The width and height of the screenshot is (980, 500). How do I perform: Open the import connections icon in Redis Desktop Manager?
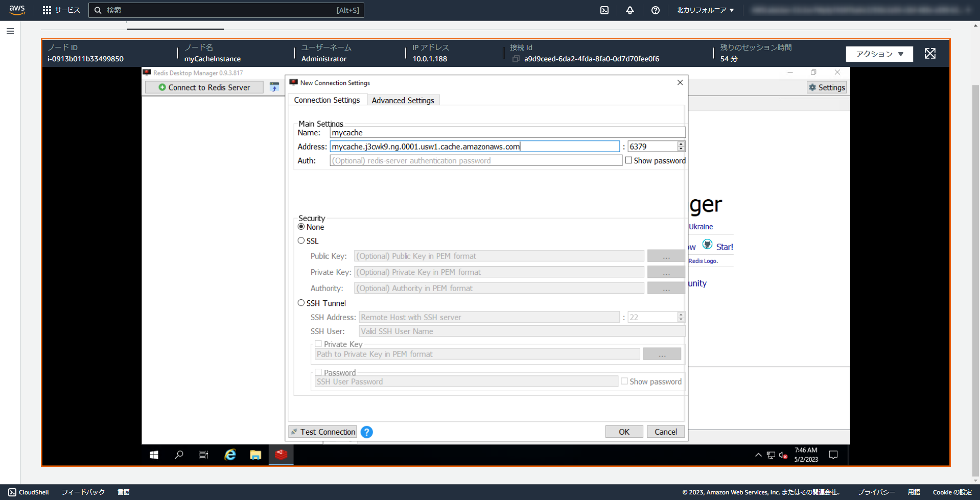tap(274, 87)
